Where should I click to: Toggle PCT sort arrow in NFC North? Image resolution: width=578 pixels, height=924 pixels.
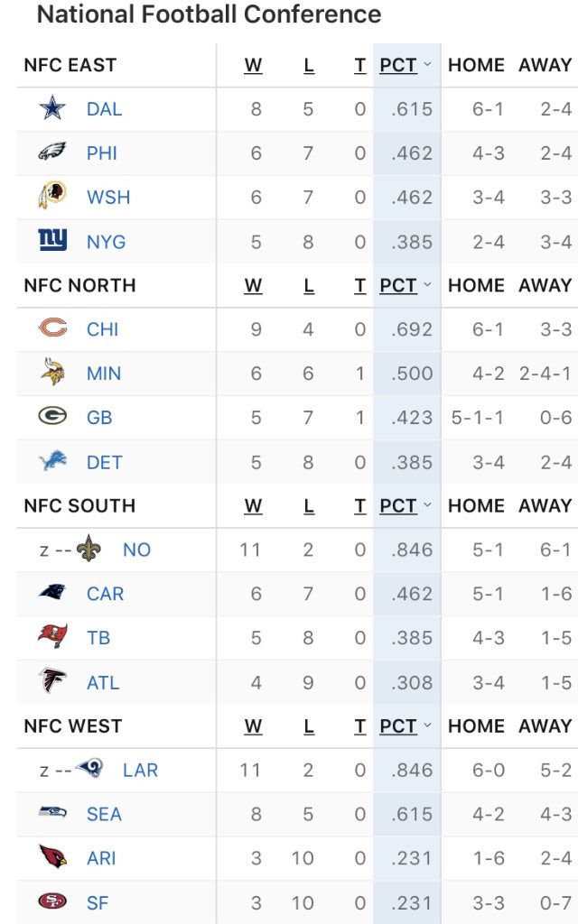(x=427, y=284)
